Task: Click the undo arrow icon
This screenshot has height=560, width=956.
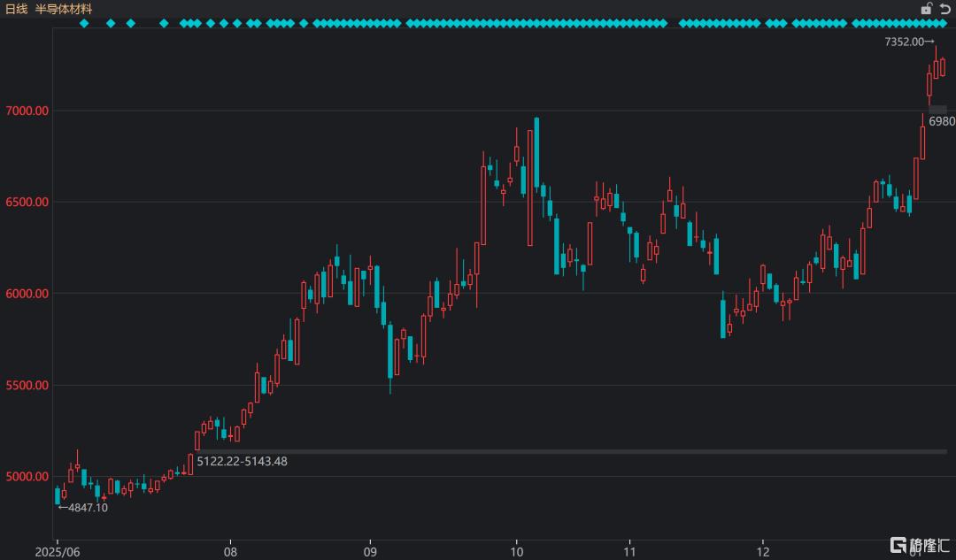Action: click(944, 9)
